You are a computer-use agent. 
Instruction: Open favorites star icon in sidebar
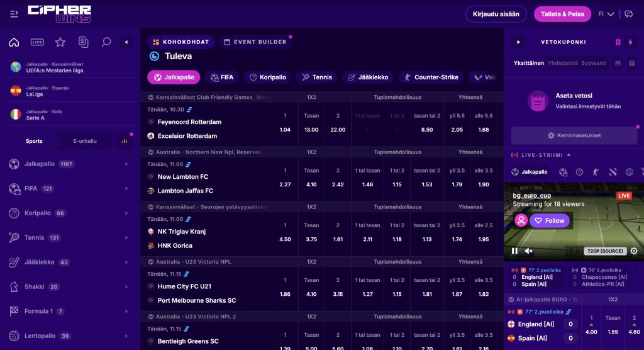coord(60,42)
